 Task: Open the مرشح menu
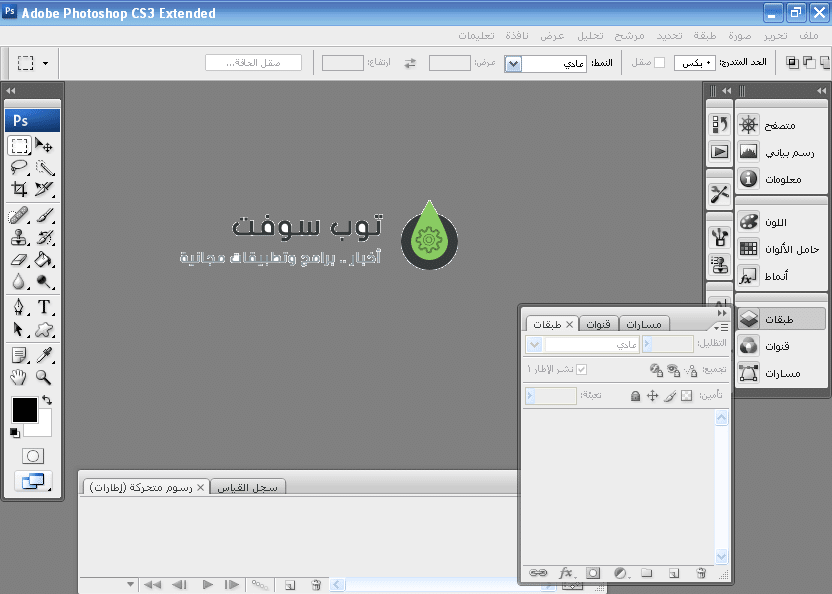629,36
